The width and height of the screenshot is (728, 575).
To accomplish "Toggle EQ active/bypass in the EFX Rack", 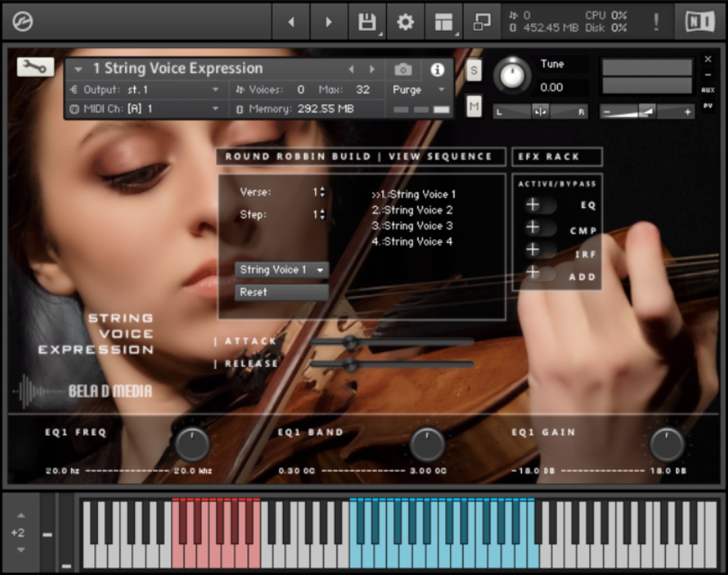I will click(539, 206).
